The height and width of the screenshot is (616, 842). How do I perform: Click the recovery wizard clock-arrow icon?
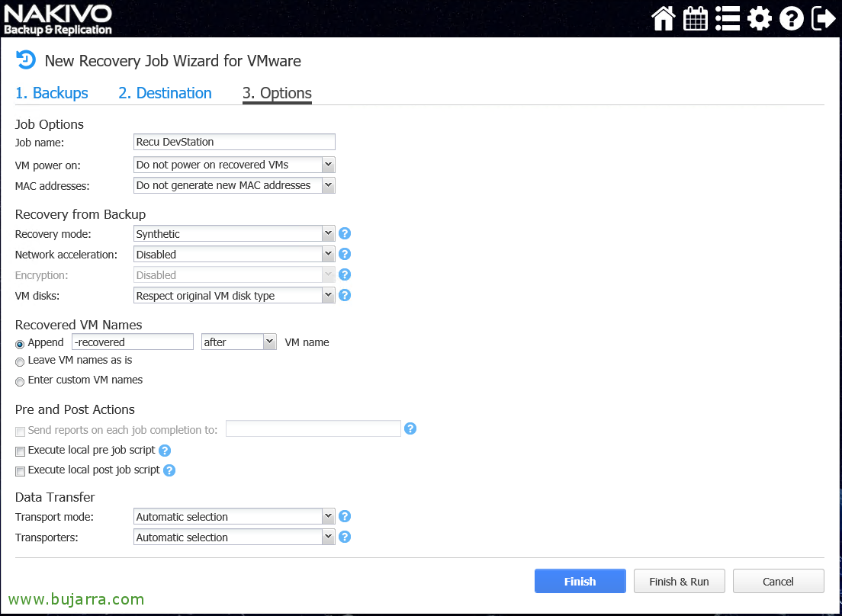coord(25,60)
